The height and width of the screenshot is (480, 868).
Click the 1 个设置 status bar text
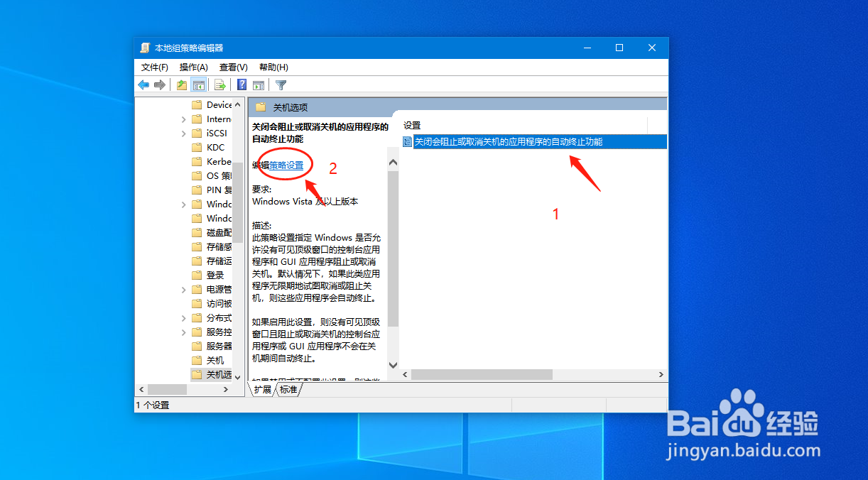click(x=153, y=405)
